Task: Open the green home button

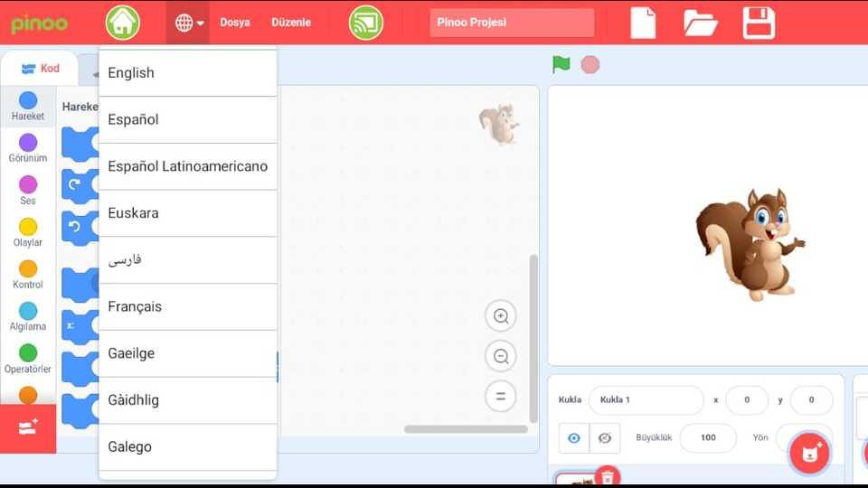Action: pos(122,23)
